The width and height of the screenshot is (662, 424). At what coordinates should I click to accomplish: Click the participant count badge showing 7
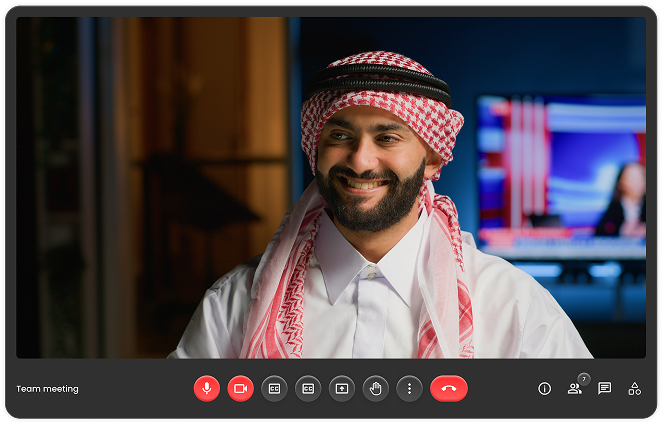[x=584, y=379]
